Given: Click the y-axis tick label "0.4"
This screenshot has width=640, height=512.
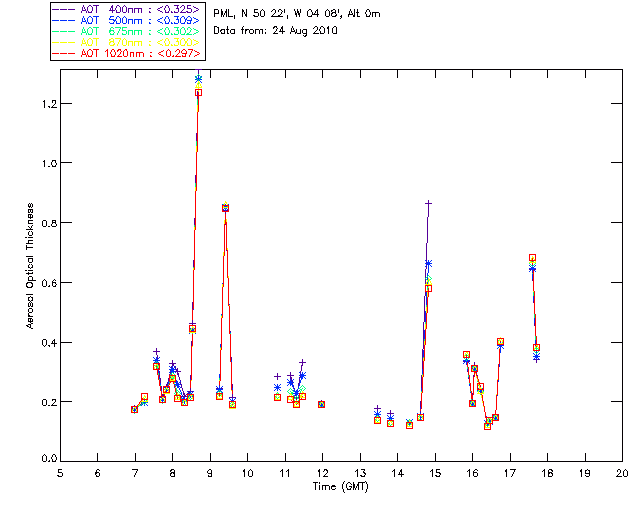Looking at the screenshot, I should (x=49, y=343).
